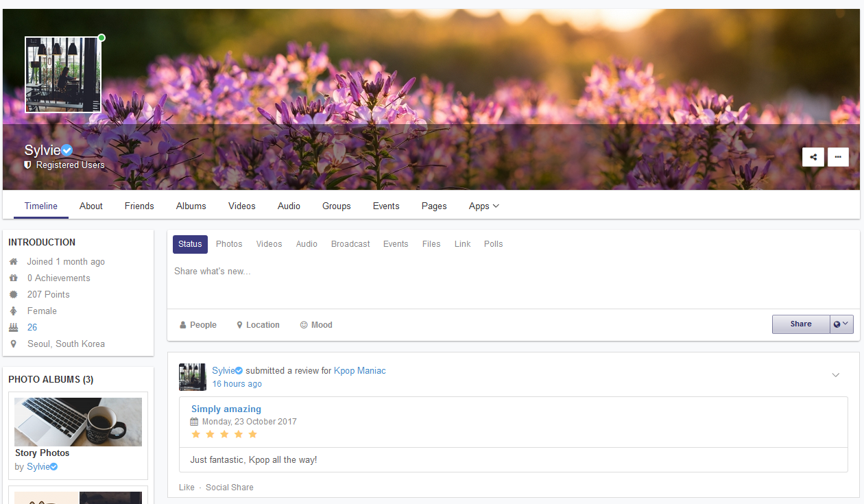
Task: Open the Apps dropdown in the profile menu
Action: pos(484,206)
